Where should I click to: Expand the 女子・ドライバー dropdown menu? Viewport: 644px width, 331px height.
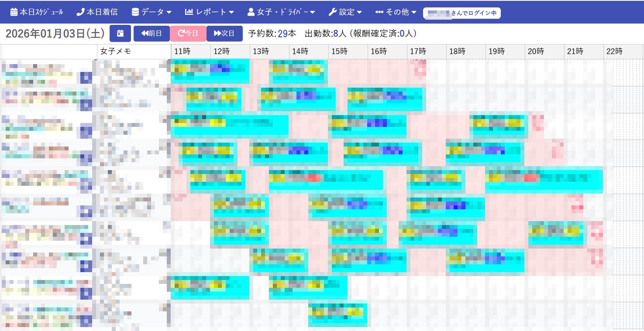(x=281, y=12)
